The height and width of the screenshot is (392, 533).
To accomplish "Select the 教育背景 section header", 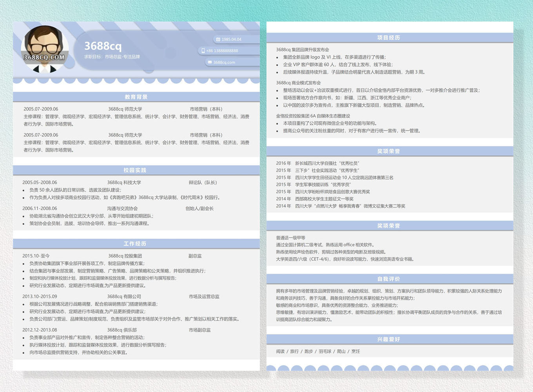I will pyautogui.click(x=136, y=97).
